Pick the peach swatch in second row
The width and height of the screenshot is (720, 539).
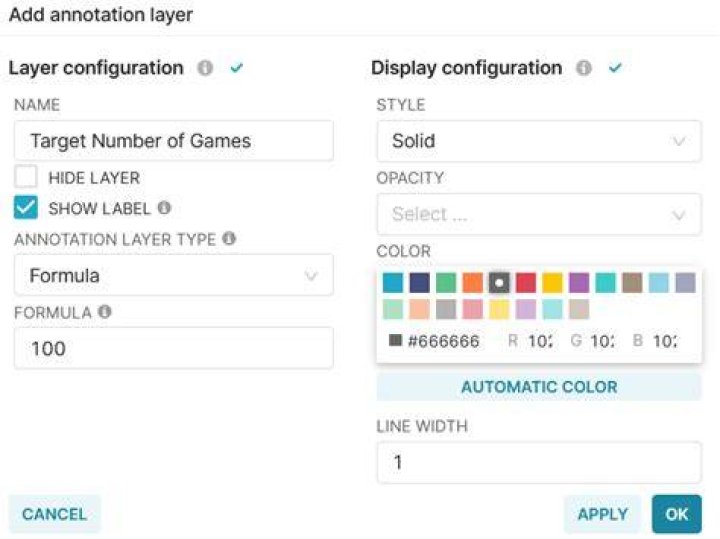[x=419, y=309]
